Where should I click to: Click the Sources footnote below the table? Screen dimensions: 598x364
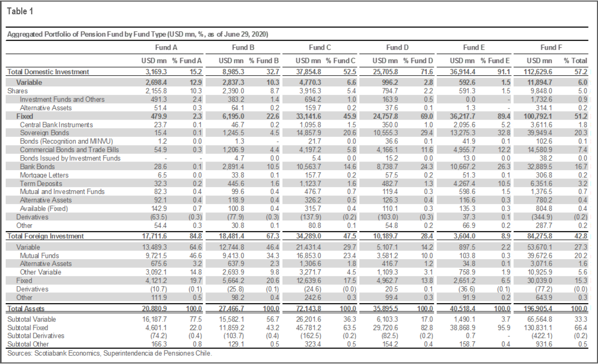tap(109, 353)
